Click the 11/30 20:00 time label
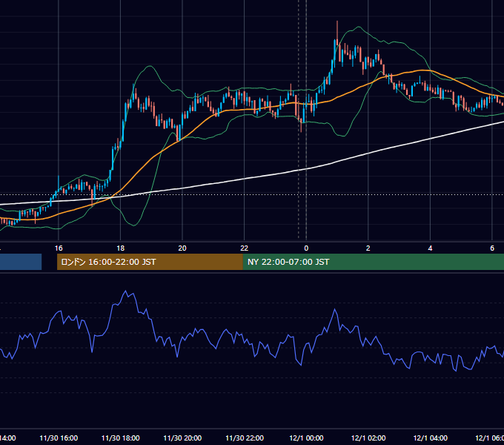The width and height of the screenshot is (504, 445). (182, 438)
